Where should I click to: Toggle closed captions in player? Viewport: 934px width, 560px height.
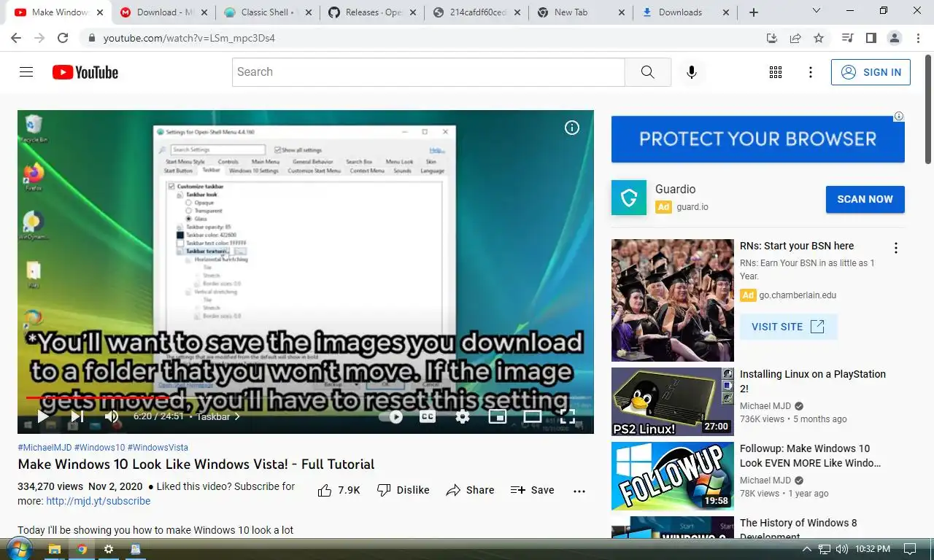tap(428, 416)
